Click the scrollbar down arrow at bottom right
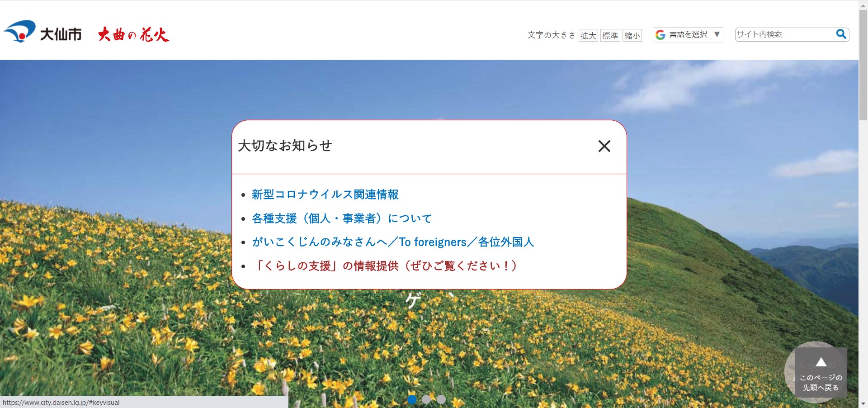The width and height of the screenshot is (868, 408). pos(863,403)
